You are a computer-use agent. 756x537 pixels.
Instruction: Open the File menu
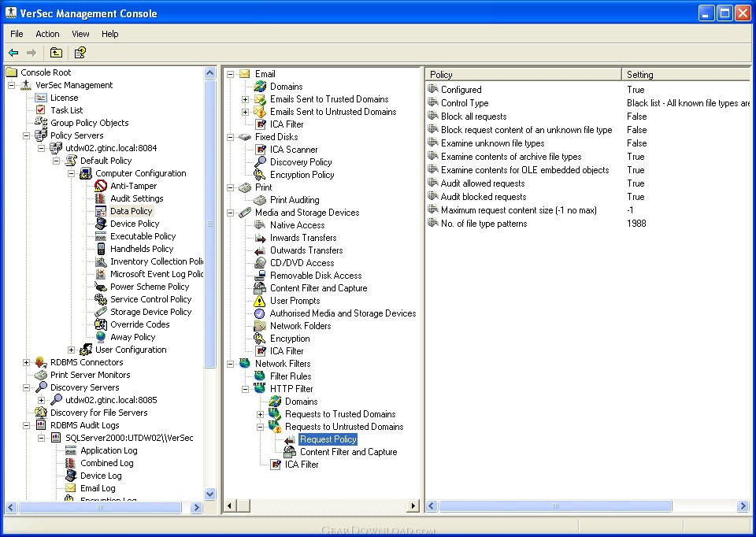point(17,34)
